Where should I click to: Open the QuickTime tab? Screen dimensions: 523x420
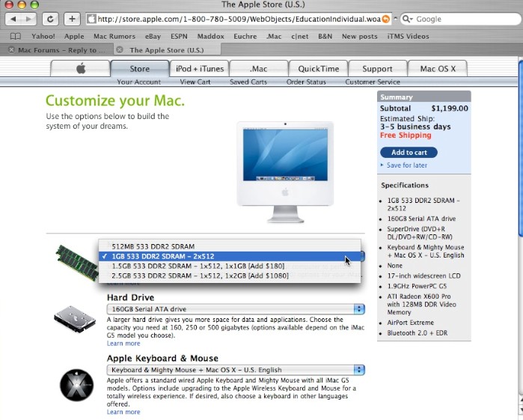pos(319,69)
